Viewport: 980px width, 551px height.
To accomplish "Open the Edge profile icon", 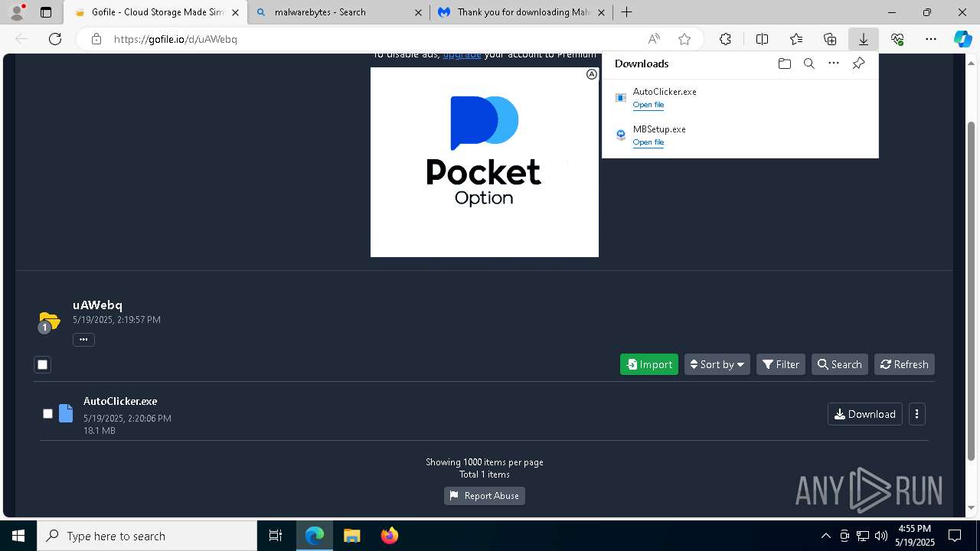I will click(17, 12).
